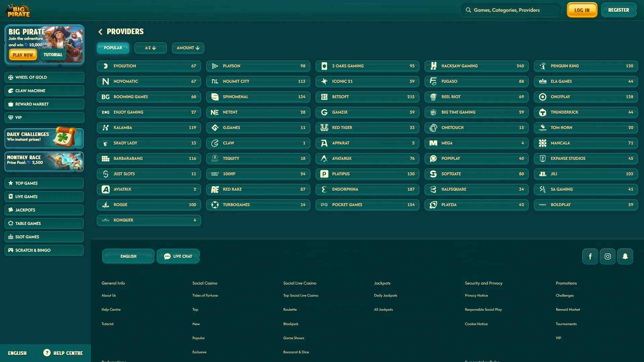Open Scratch & Bingo in the sidebar
Viewport: 644px width, 362px height.
[x=44, y=250]
